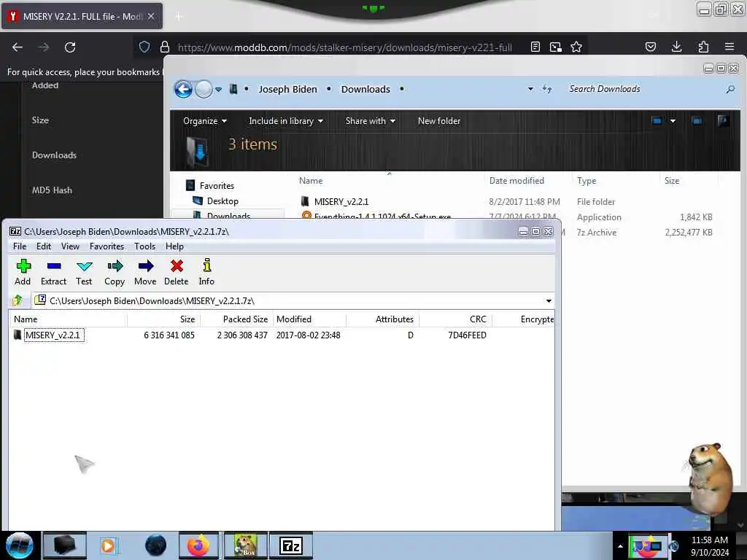Sort 7-Zip list by Modified column
This screenshot has height=560, width=747.
click(309, 319)
